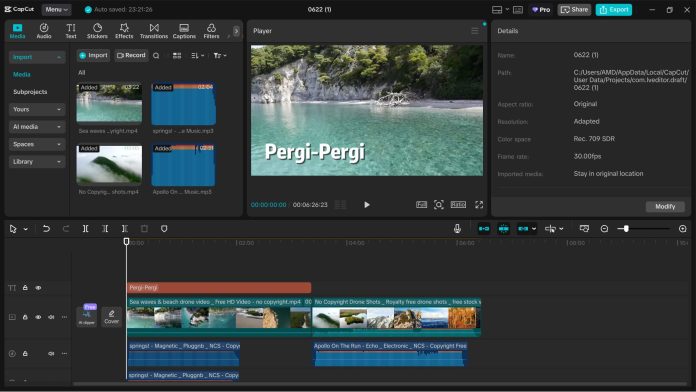Toggle auto snapping on the timeline
The height and width of the screenshot is (392, 696).
tap(504, 229)
